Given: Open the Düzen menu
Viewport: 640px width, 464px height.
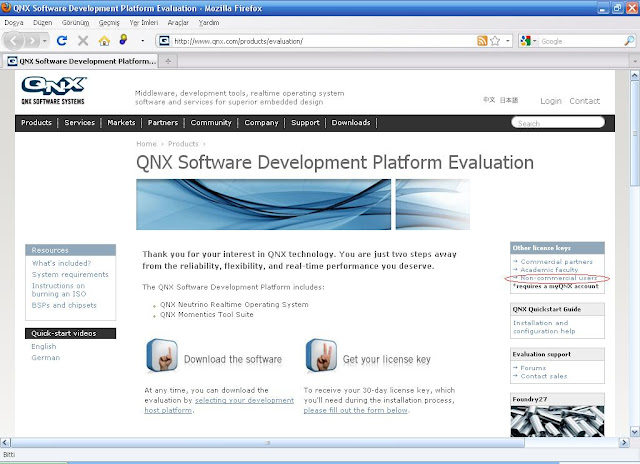Looking at the screenshot, I should pyautogui.click(x=42, y=23).
